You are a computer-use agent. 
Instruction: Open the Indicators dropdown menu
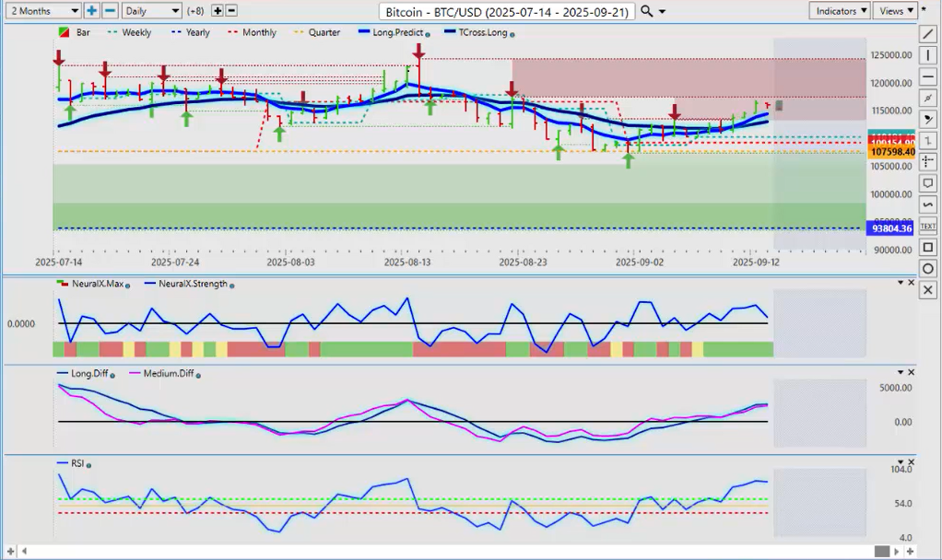[840, 11]
